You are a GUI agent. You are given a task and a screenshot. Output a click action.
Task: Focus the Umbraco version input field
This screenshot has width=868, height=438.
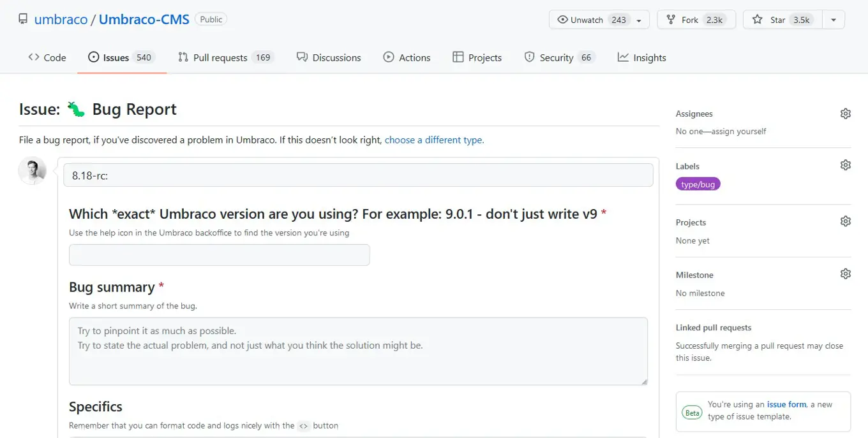click(219, 255)
